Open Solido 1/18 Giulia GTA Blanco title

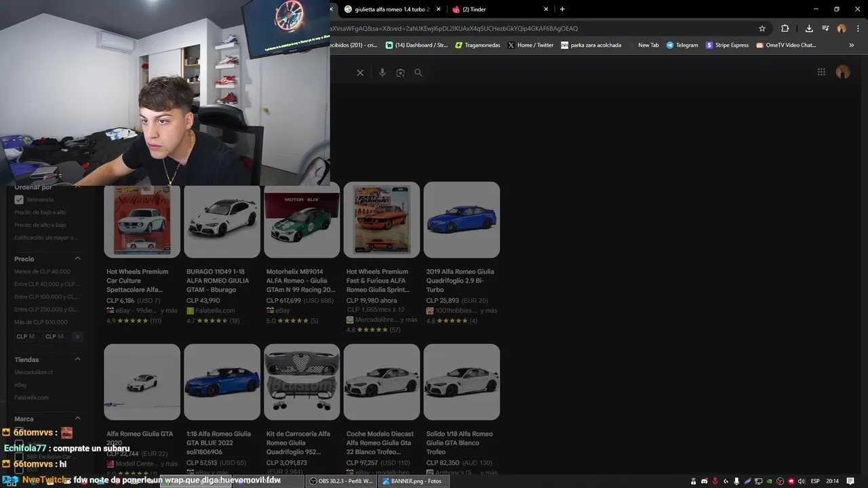[460, 443]
